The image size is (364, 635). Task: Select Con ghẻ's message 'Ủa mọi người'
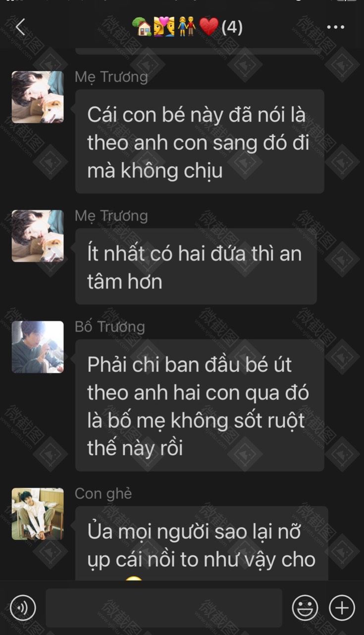[x=202, y=544]
